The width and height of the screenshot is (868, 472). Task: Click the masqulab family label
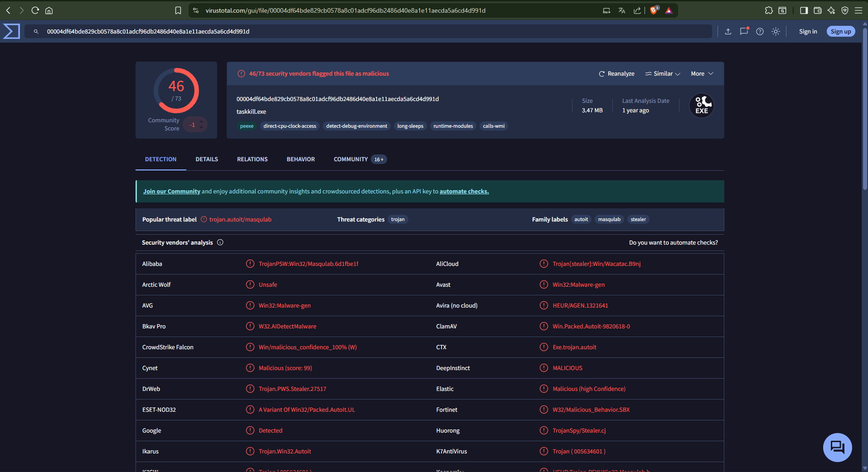(x=609, y=219)
